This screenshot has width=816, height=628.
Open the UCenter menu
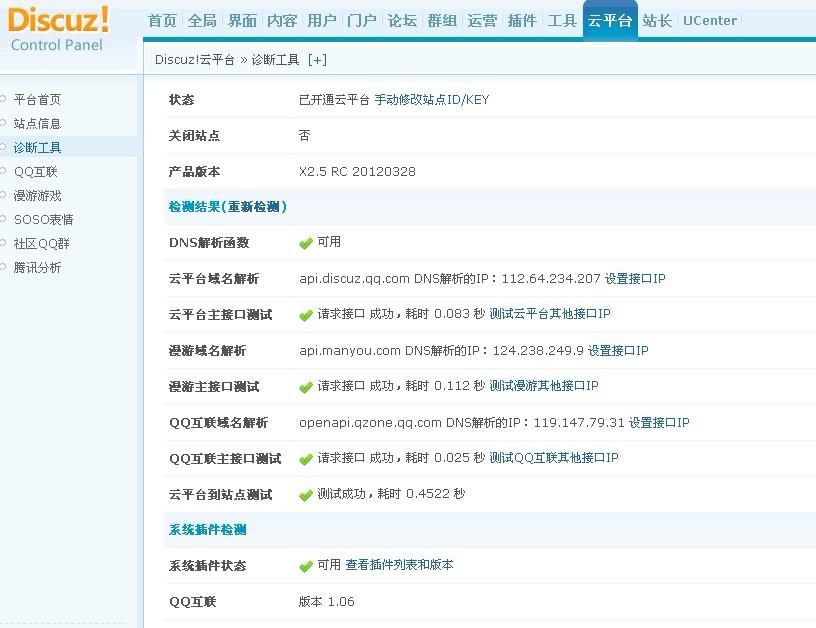coord(710,21)
